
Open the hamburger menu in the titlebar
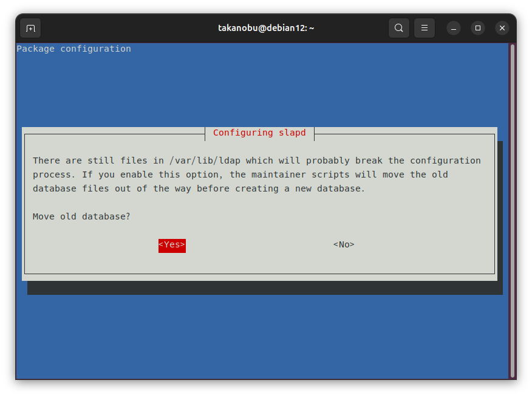pos(425,28)
